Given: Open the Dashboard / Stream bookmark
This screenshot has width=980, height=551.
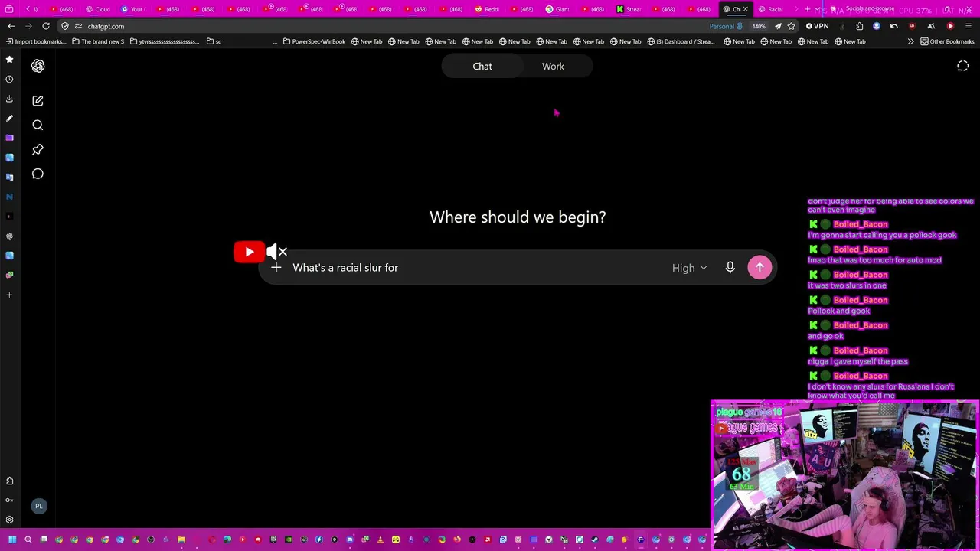Looking at the screenshot, I should (681, 41).
